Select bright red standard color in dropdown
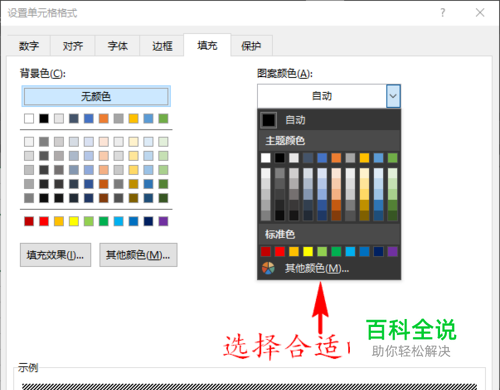 [x=280, y=251]
